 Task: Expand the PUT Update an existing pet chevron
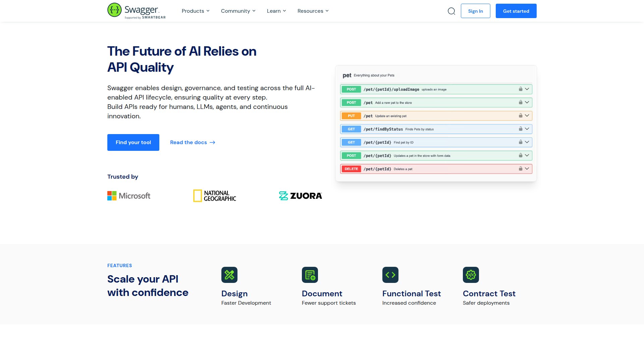pos(527,116)
